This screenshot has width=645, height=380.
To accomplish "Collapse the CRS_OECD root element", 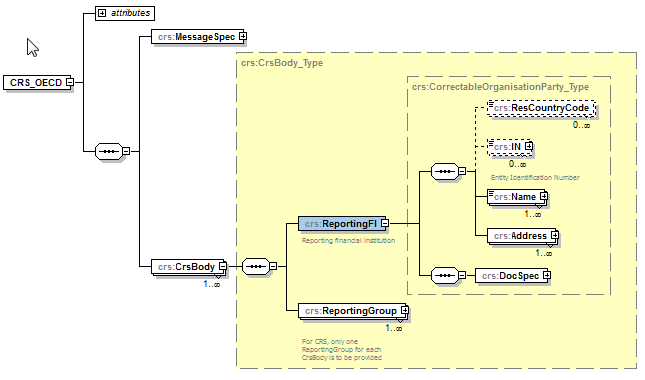I will 70,82.
